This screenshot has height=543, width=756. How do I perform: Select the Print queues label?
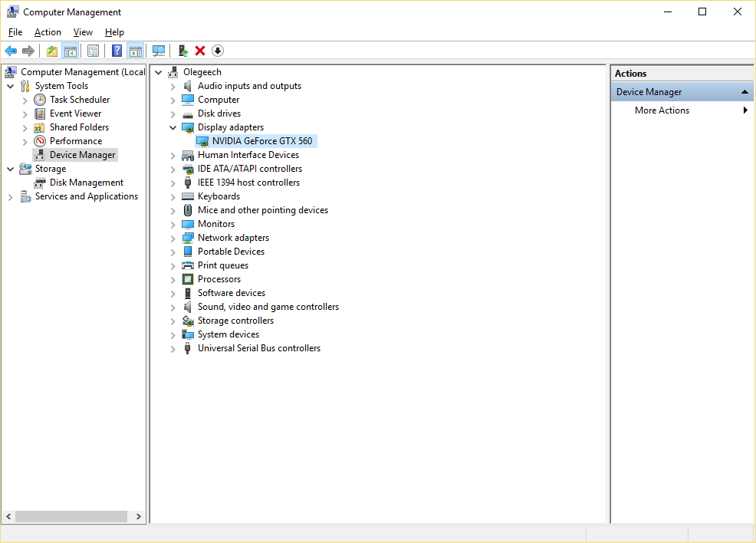(223, 265)
